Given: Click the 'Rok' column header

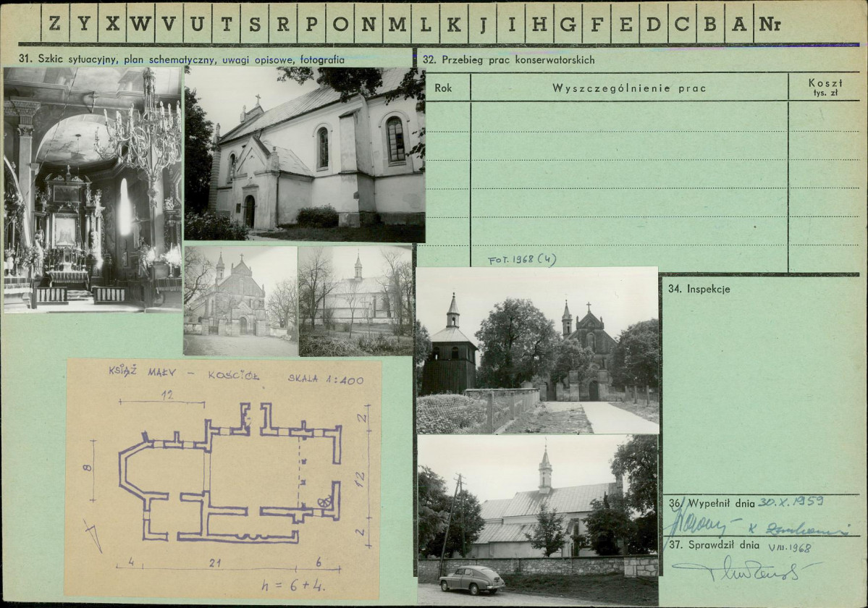Looking at the screenshot, I should (x=443, y=88).
